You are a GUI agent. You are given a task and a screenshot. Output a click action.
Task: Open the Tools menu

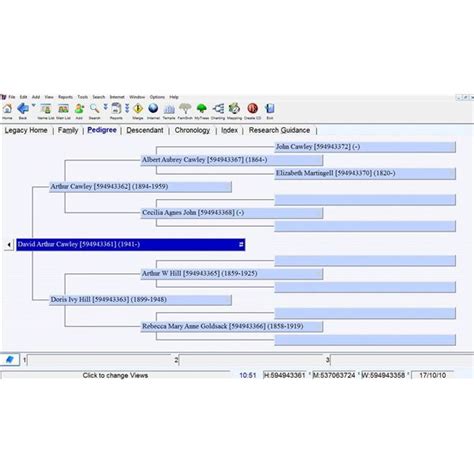click(83, 97)
